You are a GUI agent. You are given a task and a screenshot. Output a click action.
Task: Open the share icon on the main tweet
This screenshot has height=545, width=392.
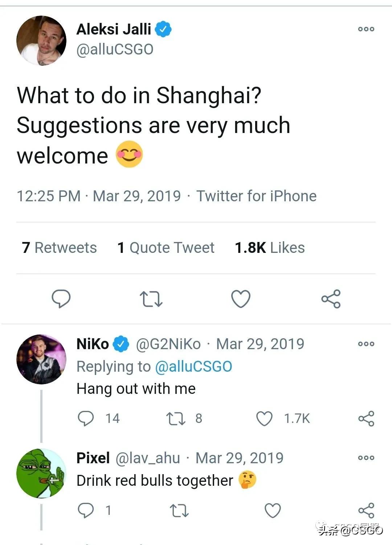click(x=331, y=299)
